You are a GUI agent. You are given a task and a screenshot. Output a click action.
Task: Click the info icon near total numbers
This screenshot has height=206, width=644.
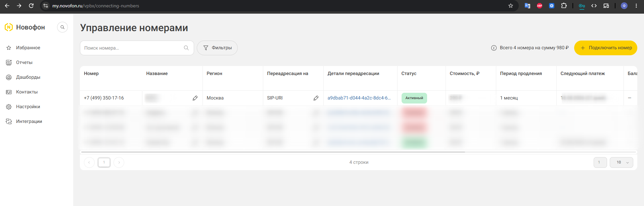coord(494,48)
